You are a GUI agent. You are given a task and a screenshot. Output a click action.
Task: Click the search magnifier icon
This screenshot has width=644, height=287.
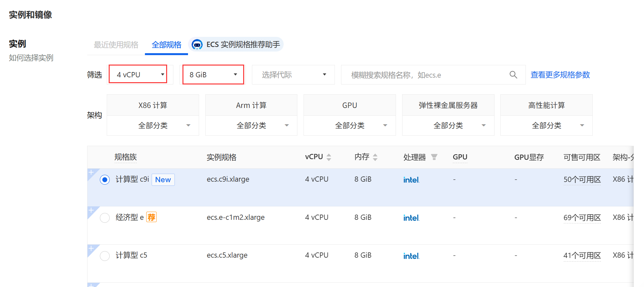[x=513, y=75]
